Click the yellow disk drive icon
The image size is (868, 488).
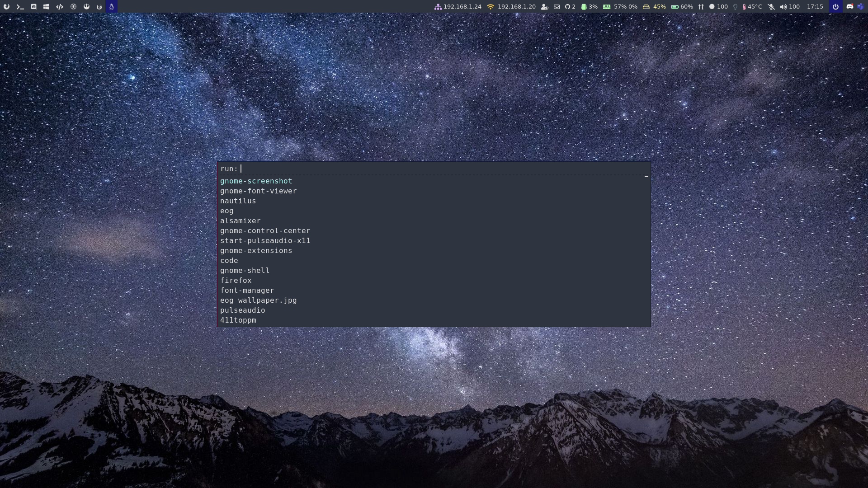coord(646,7)
